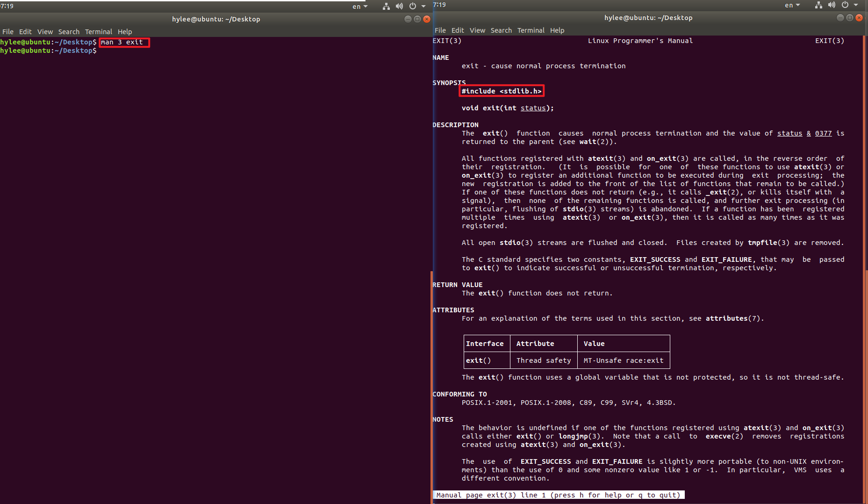Open Search menu in left terminal window
The image size is (868, 504).
pos(69,32)
